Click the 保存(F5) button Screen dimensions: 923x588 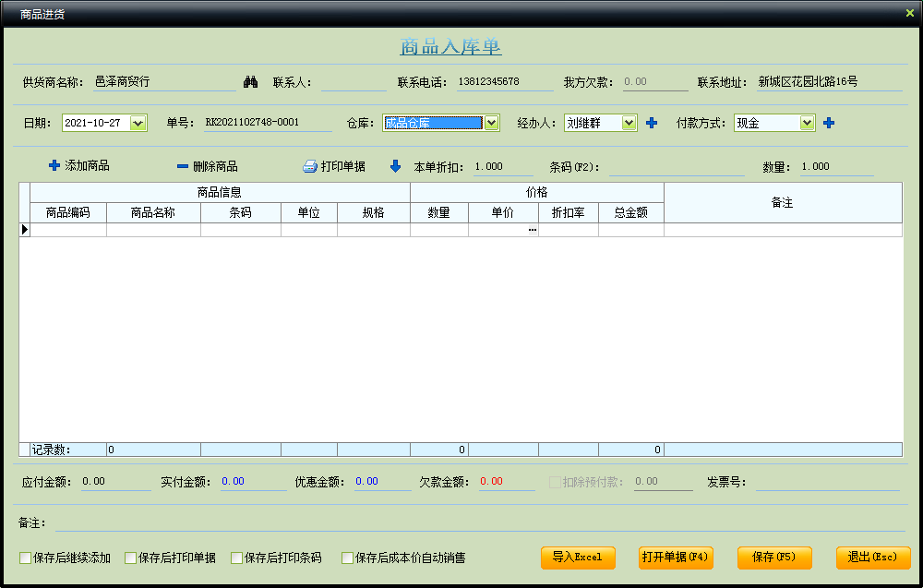(774, 558)
